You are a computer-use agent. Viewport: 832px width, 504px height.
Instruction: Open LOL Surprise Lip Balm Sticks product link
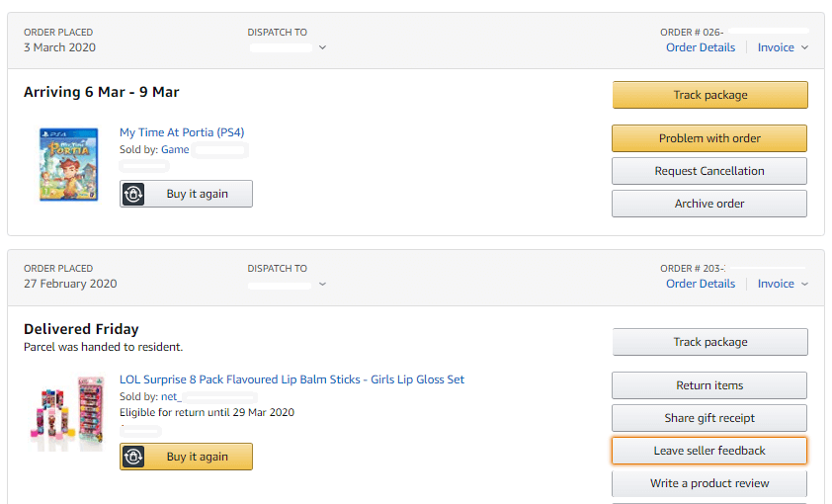point(291,379)
